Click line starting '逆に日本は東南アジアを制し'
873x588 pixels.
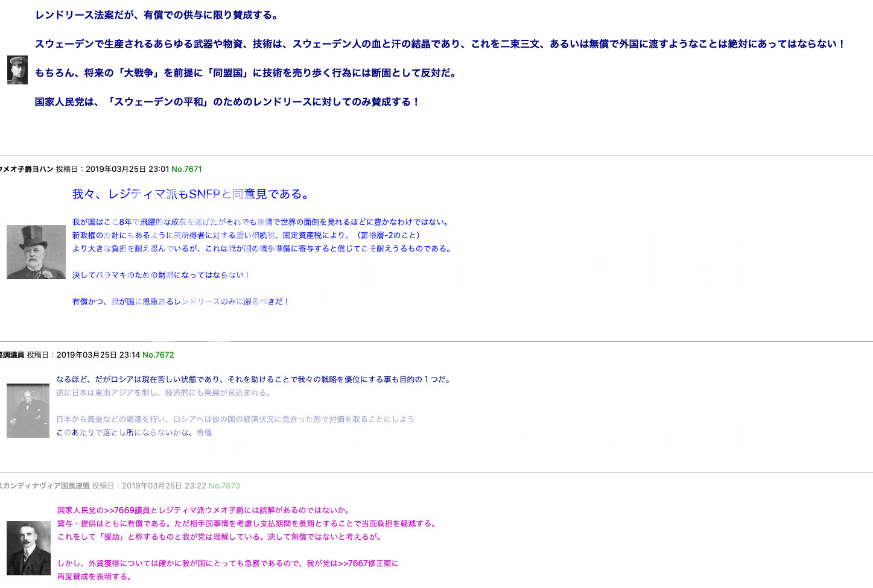165,393
